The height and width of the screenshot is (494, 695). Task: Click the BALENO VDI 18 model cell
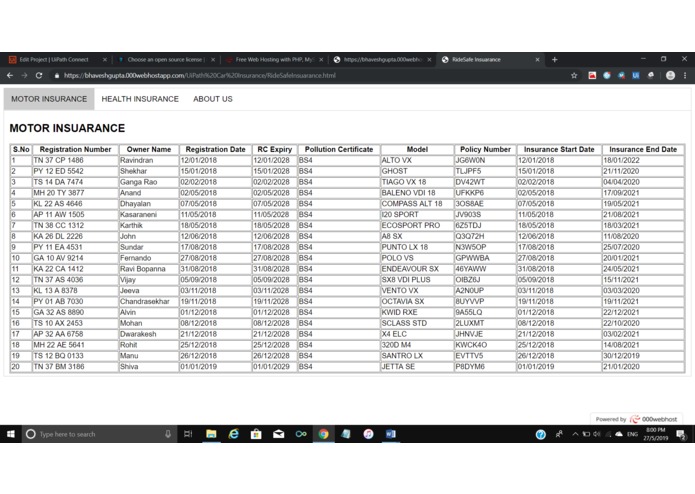point(417,193)
